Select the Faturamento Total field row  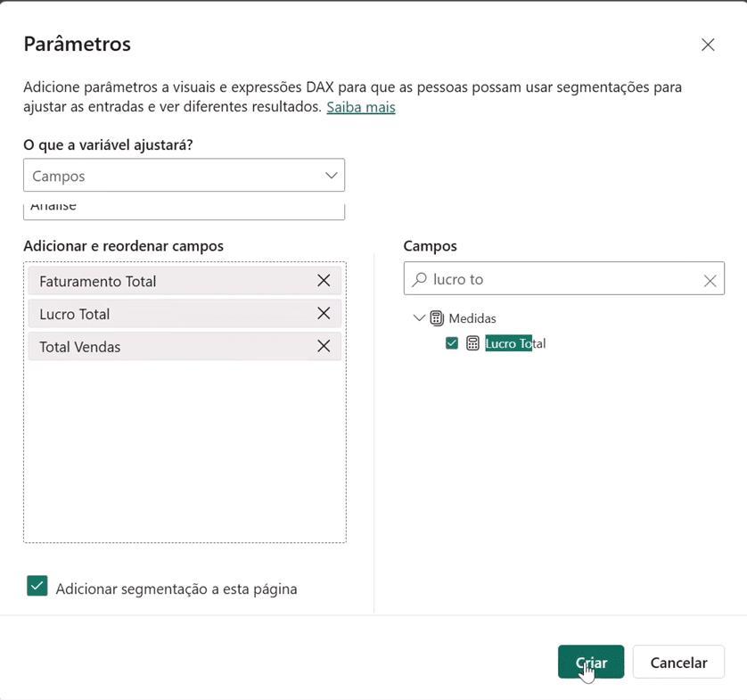(x=185, y=281)
